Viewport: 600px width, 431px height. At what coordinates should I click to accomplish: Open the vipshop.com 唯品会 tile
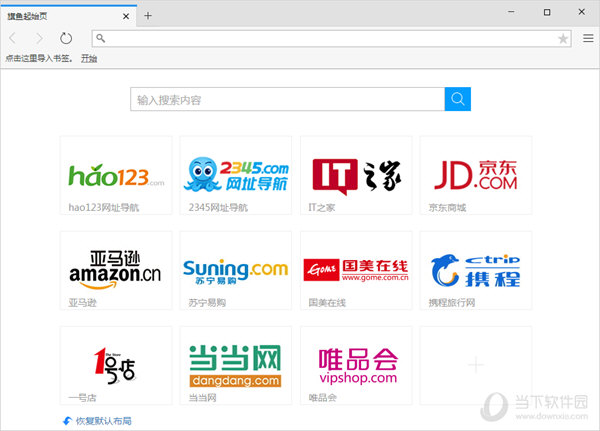(x=356, y=366)
